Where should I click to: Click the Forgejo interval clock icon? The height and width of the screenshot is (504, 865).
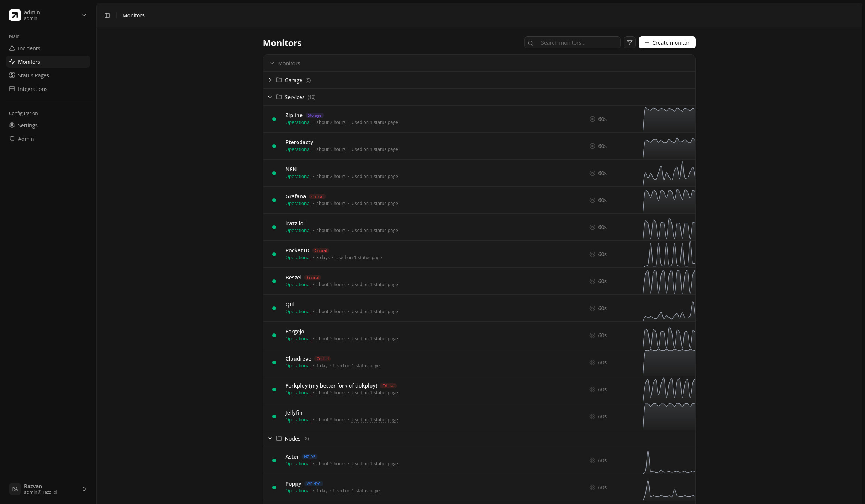(592, 335)
